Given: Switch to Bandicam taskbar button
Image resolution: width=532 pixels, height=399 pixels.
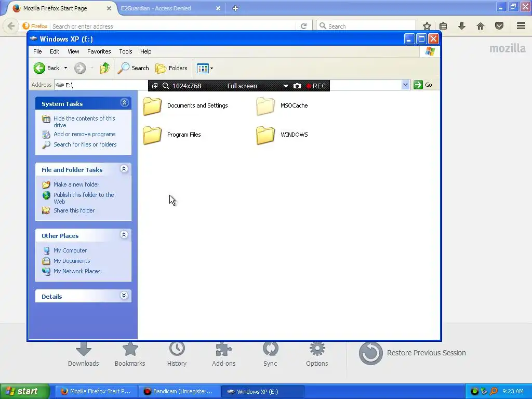Looking at the screenshot, I should [x=180, y=392].
